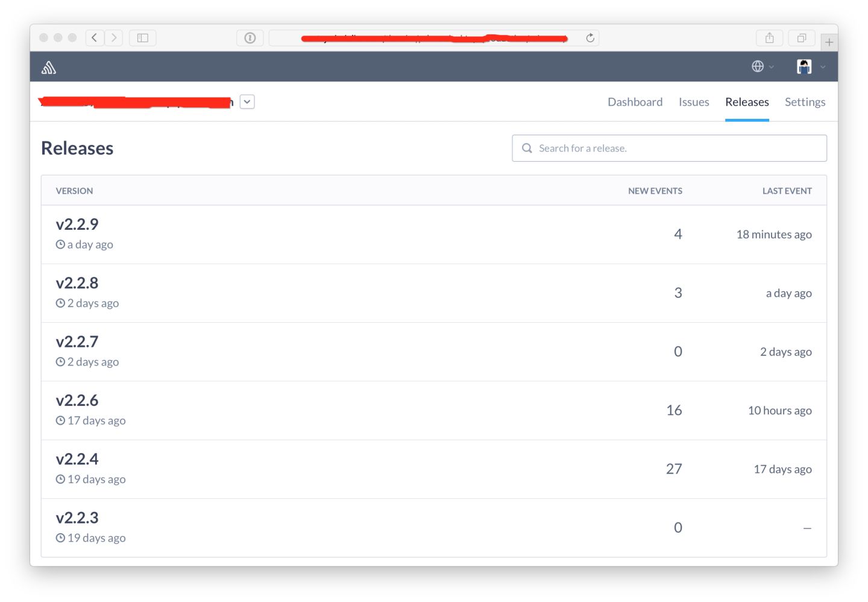
Task: Open the Settings tab
Action: pyautogui.click(x=805, y=103)
